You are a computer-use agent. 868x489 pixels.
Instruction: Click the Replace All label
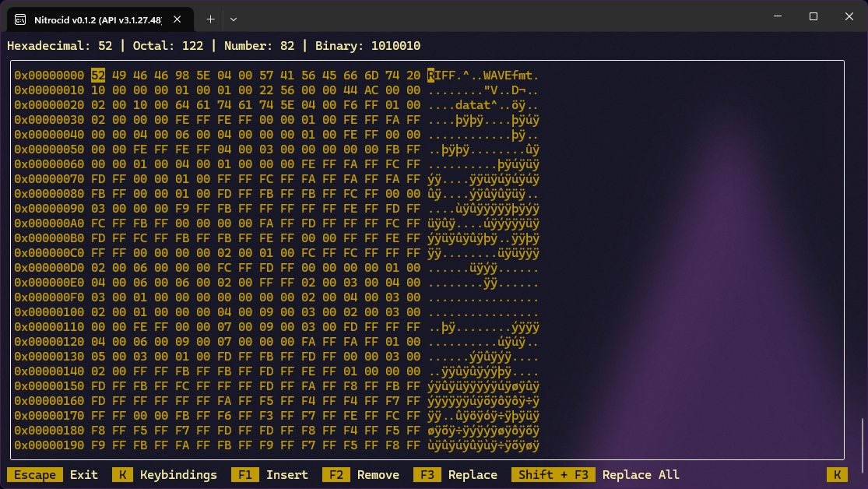tap(641, 474)
